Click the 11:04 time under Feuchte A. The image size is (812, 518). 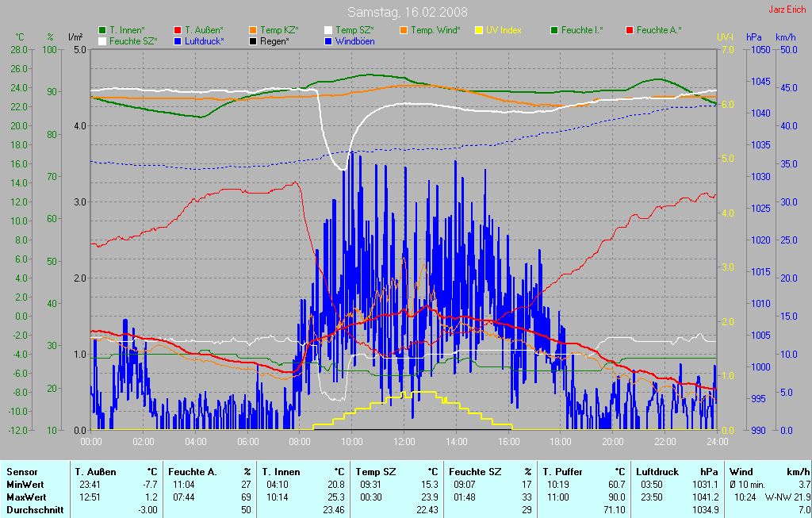pyautogui.click(x=183, y=485)
